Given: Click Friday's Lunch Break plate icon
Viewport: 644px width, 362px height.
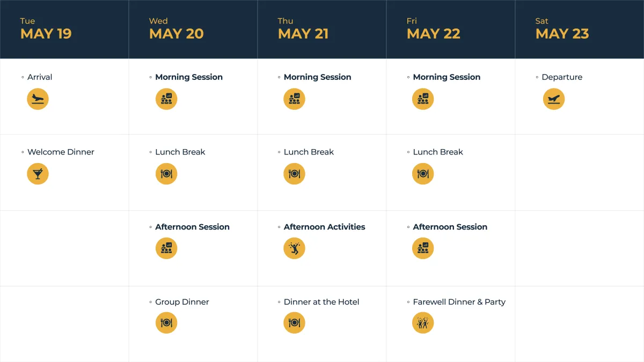Looking at the screenshot, I should tap(423, 174).
